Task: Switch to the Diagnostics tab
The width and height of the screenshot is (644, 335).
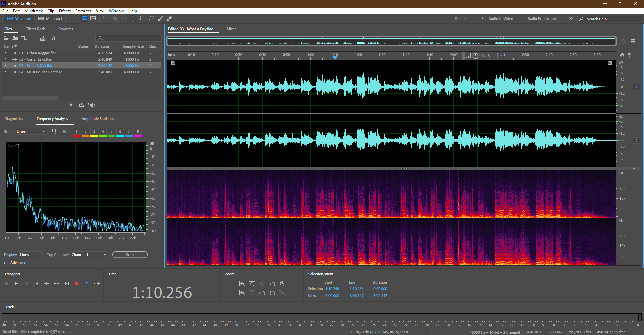Action: click(x=14, y=119)
